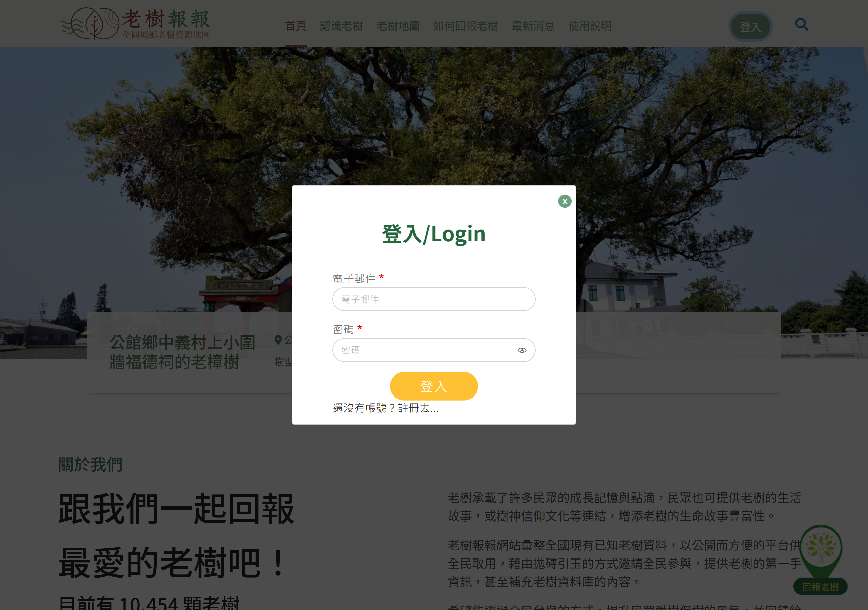Click the 回報老樹 floating tree icon
This screenshot has width=868, height=610.
[821, 560]
